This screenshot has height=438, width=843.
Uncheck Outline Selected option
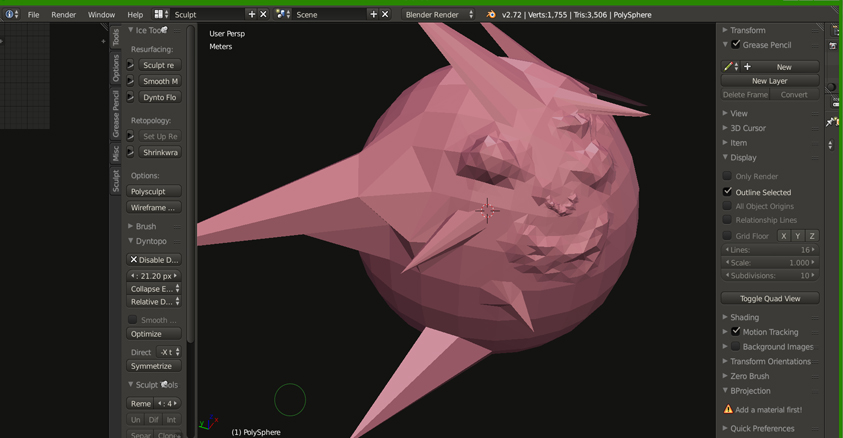pos(727,191)
